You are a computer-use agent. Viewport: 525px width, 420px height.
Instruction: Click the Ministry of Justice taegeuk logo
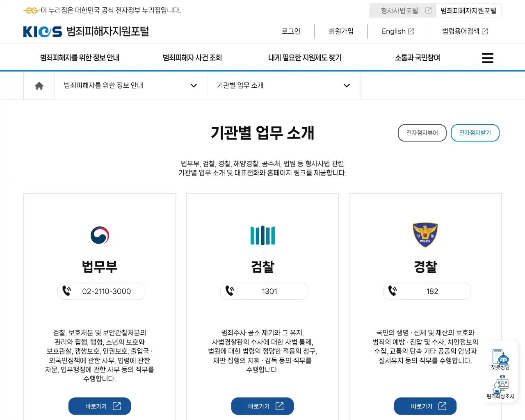pos(100,235)
